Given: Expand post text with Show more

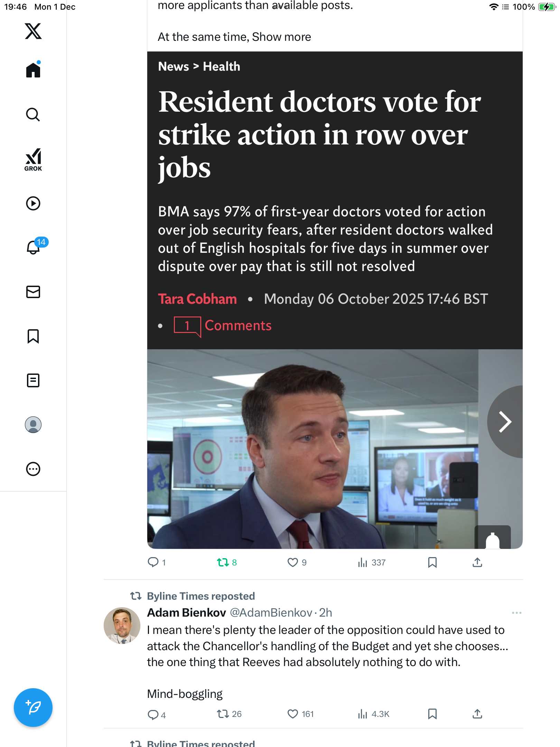Looking at the screenshot, I should click(281, 37).
